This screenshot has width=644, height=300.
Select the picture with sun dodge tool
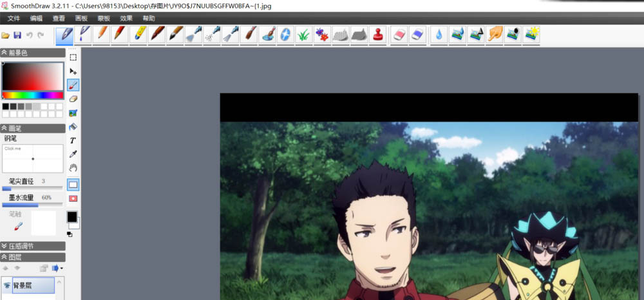pos(531,35)
